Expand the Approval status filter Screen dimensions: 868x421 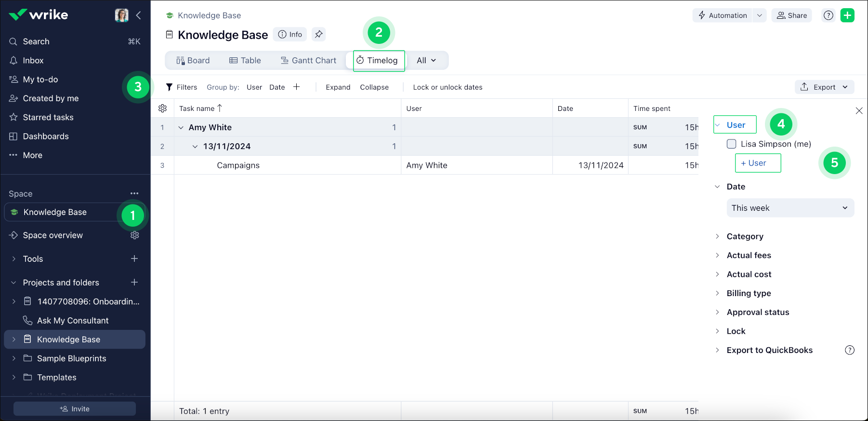click(758, 312)
